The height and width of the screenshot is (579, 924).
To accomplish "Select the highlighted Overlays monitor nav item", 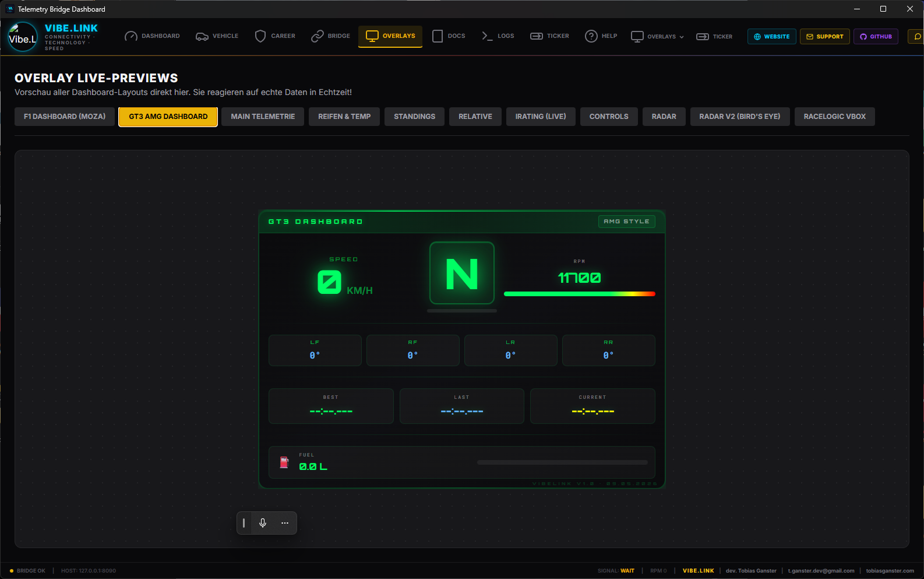I will 390,36.
